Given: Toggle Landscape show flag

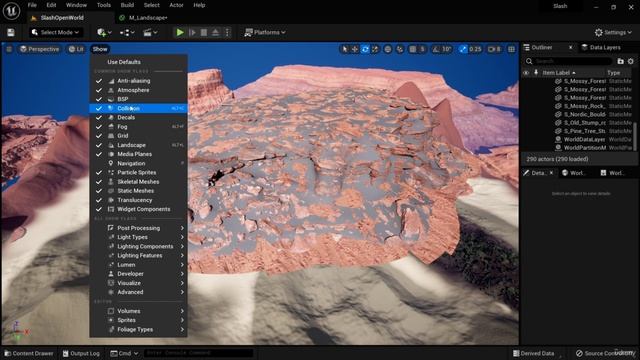Looking at the screenshot, I should tap(139, 145).
